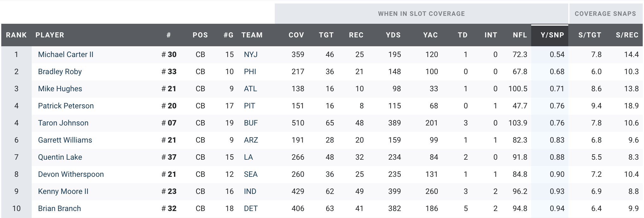Screen dimensions: 644x218
Task: Click the RANK column header
Action: pos(16,35)
